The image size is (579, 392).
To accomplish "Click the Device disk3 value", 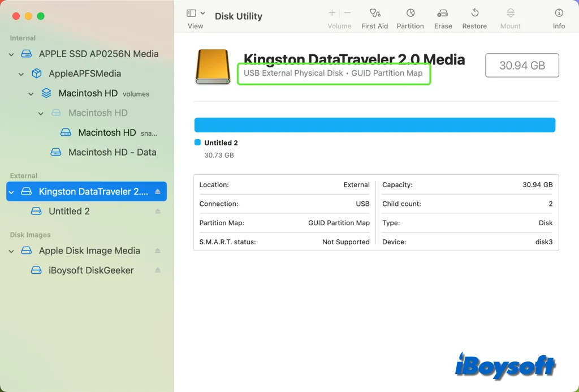I will (x=544, y=242).
